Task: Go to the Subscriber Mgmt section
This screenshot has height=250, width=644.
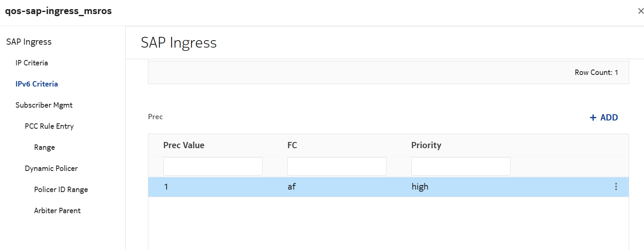Action: pyautogui.click(x=44, y=105)
